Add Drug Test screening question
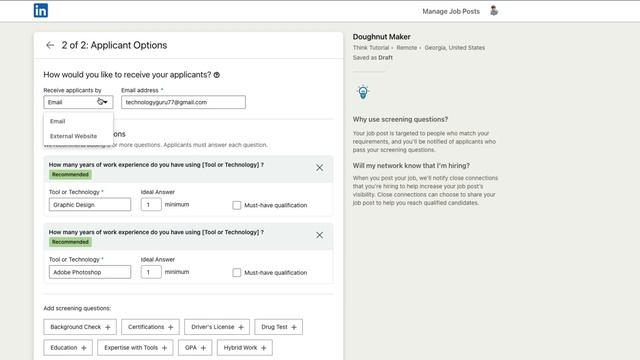Image resolution: width=640 pixels, height=360 pixels. [x=279, y=327]
